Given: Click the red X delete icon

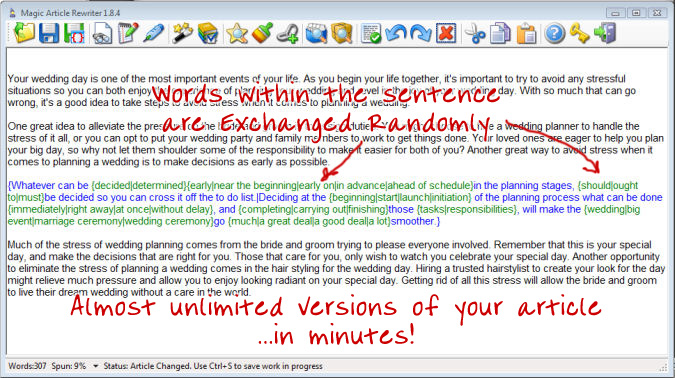Looking at the screenshot, I should point(446,33).
